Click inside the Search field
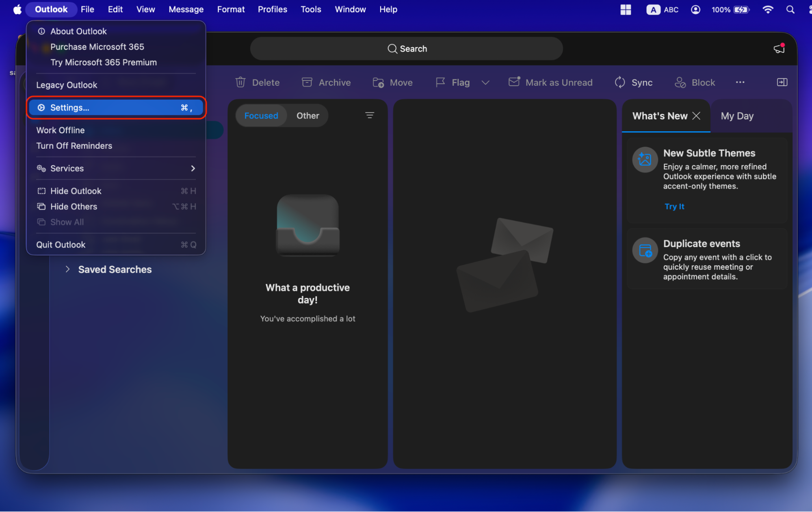 click(x=407, y=49)
